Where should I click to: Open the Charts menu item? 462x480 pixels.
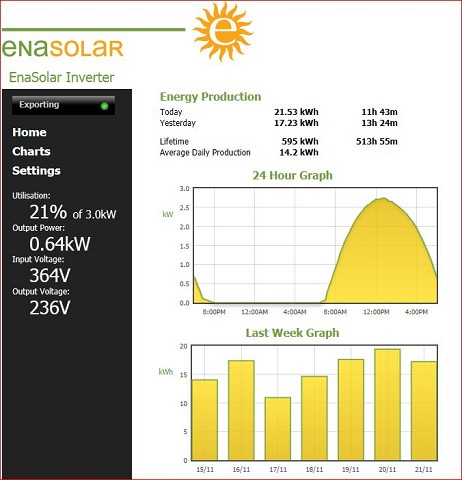coord(31,152)
